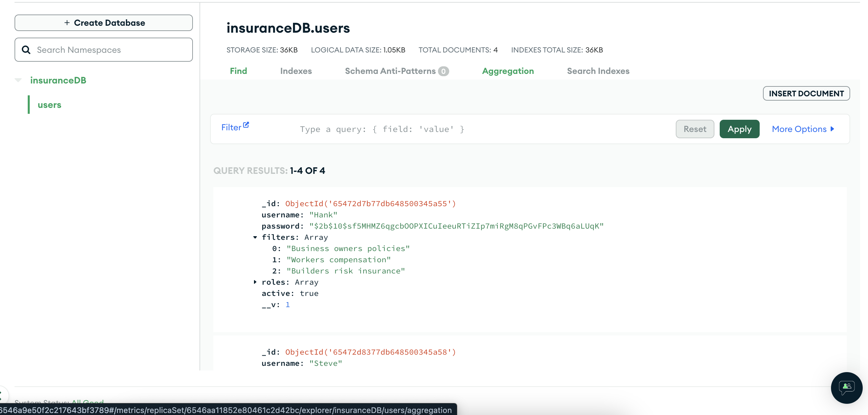Viewport: 868px width, 415px height.
Task: Collapse the insuranceDB database tree
Action: (x=18, y=80)
